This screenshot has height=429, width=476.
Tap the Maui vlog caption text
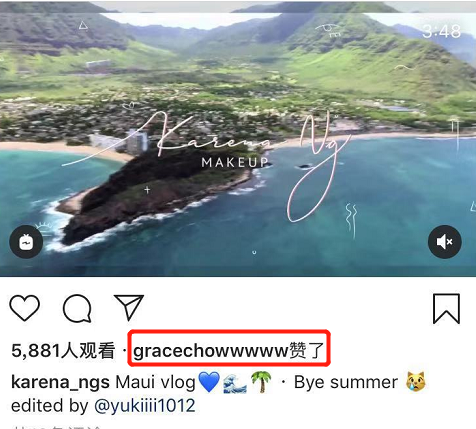[x=155, y=382]
